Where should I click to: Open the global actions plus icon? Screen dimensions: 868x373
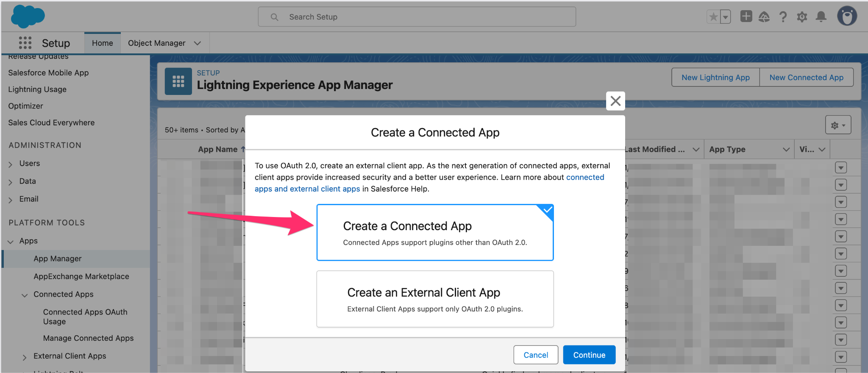coord(746,17)
